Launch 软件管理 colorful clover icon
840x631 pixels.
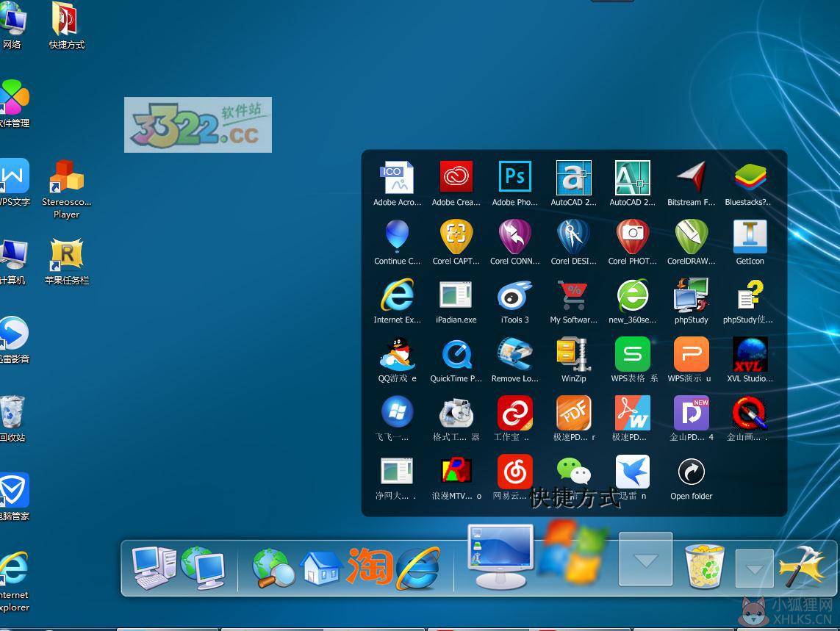click(x=15, y=104)
